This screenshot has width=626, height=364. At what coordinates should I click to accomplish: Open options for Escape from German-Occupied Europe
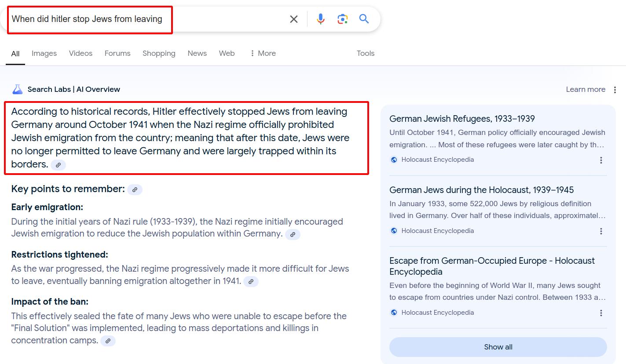[x=601, y=313]
